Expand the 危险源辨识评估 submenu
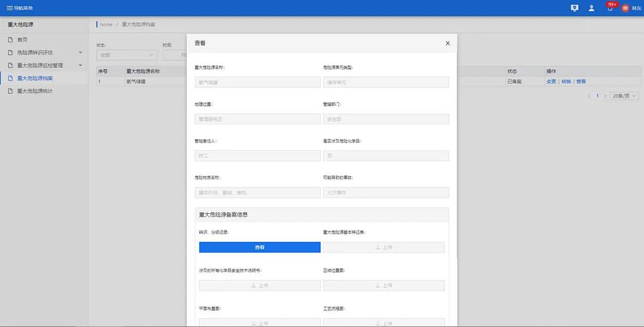Viewport: 644px width, 327px height. tap(80, 52)
